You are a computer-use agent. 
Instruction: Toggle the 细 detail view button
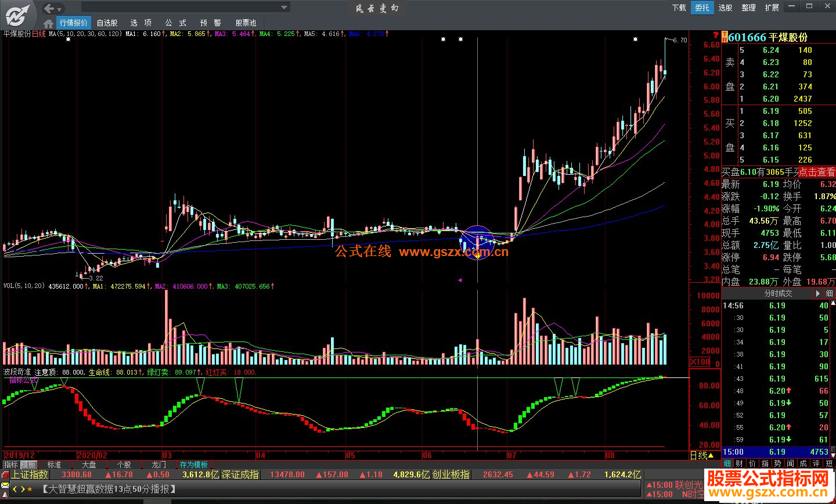pos(829,294)
